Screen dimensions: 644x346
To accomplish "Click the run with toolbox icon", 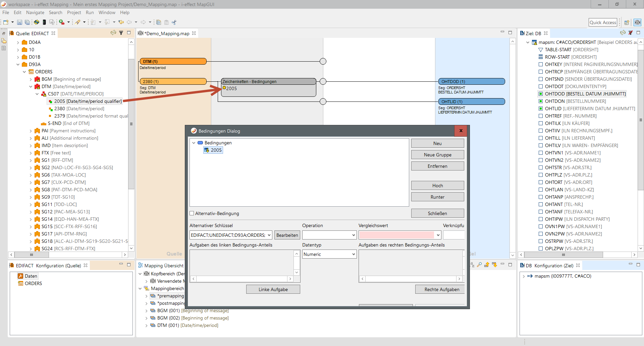I will (x=62, y=22).
